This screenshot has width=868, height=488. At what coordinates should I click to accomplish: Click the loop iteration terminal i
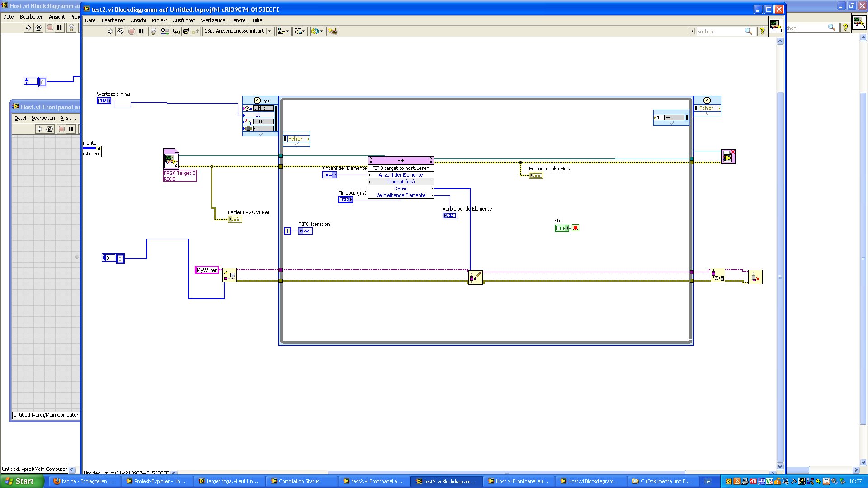(288, 231)
